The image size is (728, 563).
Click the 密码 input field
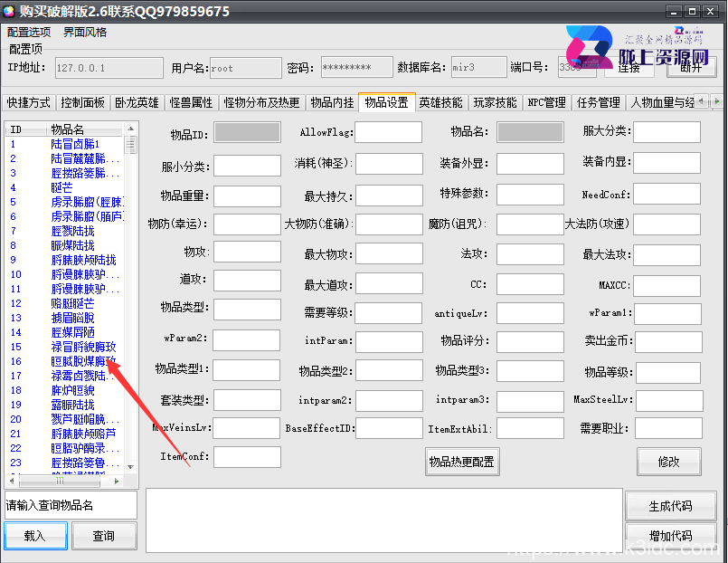point(357,68)
